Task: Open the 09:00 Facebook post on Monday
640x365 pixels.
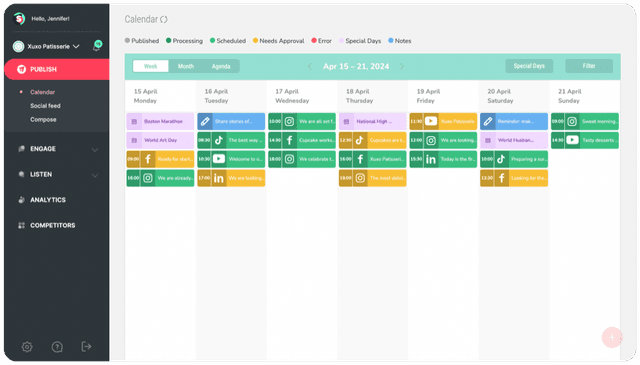Action: pos(160,159)
